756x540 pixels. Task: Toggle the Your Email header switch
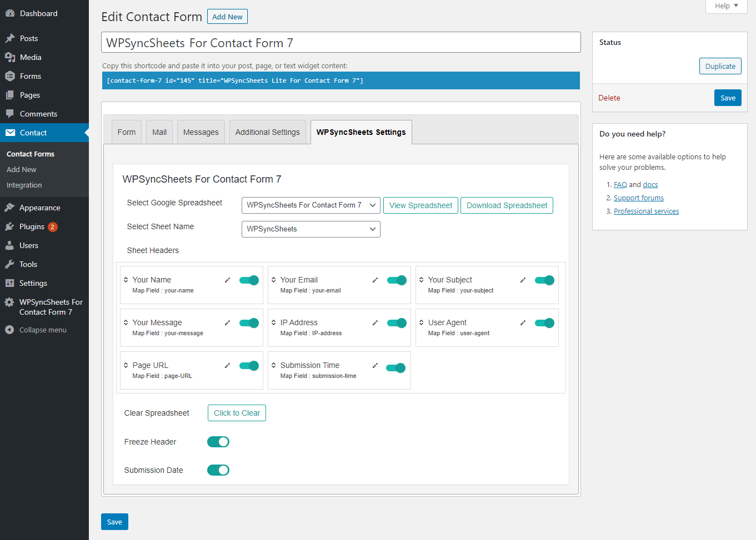pos(397,280)
